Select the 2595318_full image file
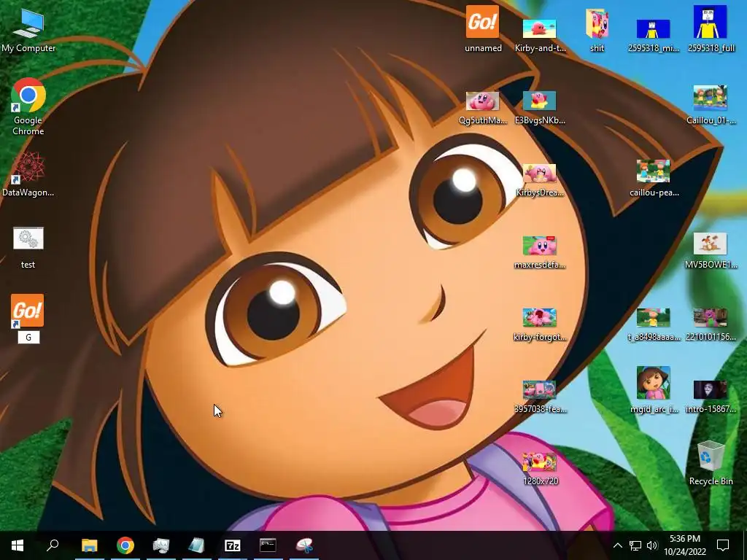 tap(711, 28)
